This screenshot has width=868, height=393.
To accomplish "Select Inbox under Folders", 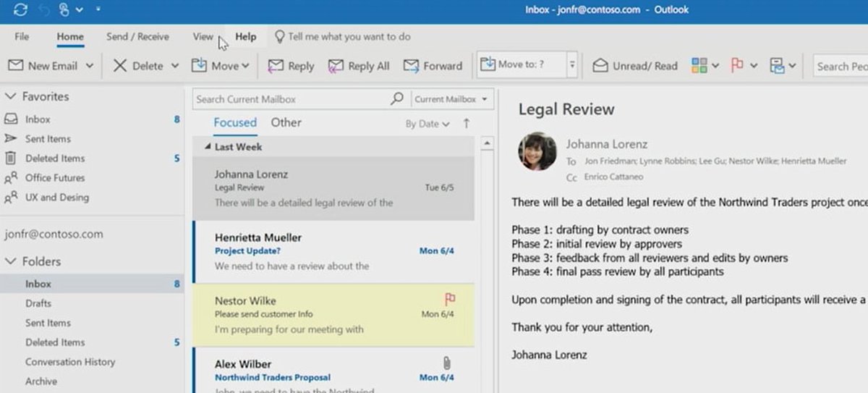I will click(92, 284).
